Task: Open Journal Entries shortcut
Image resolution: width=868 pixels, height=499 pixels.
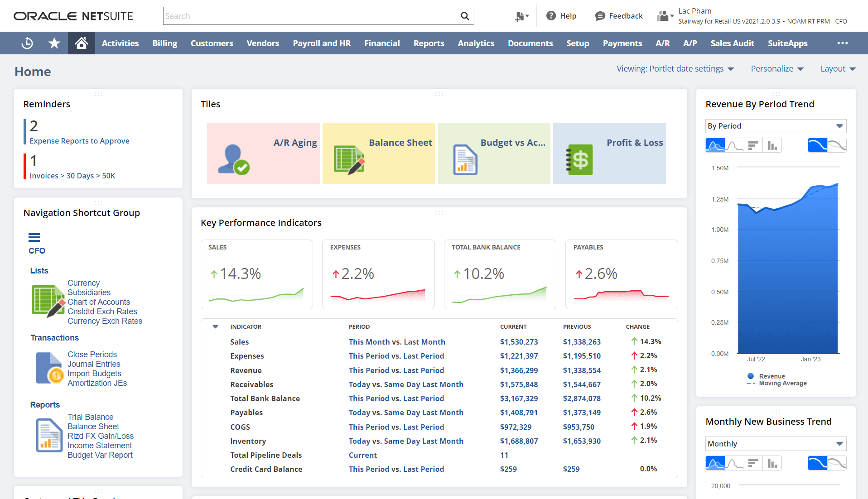Action: pos(94,364)
